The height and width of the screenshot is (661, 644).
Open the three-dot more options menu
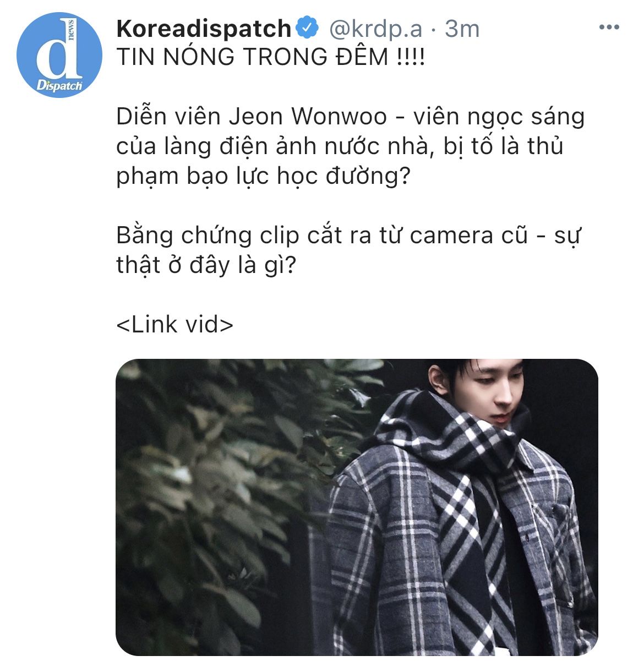pyautogui.click(x=609, y=28)
